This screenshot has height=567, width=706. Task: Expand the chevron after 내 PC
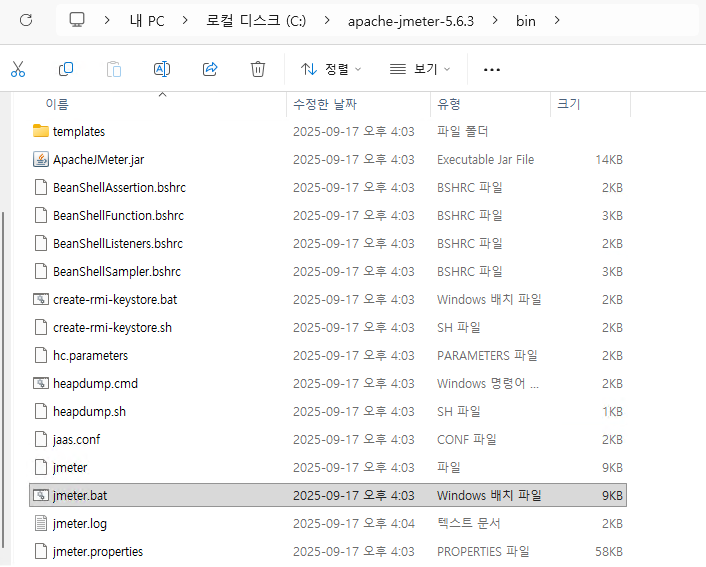point(185,20)
